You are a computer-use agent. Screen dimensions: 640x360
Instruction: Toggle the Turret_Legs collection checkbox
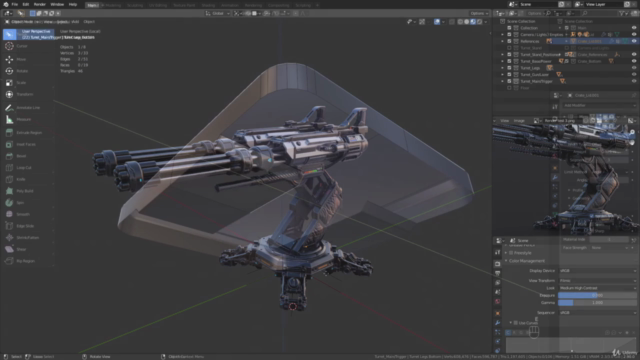tap(509, 68)
